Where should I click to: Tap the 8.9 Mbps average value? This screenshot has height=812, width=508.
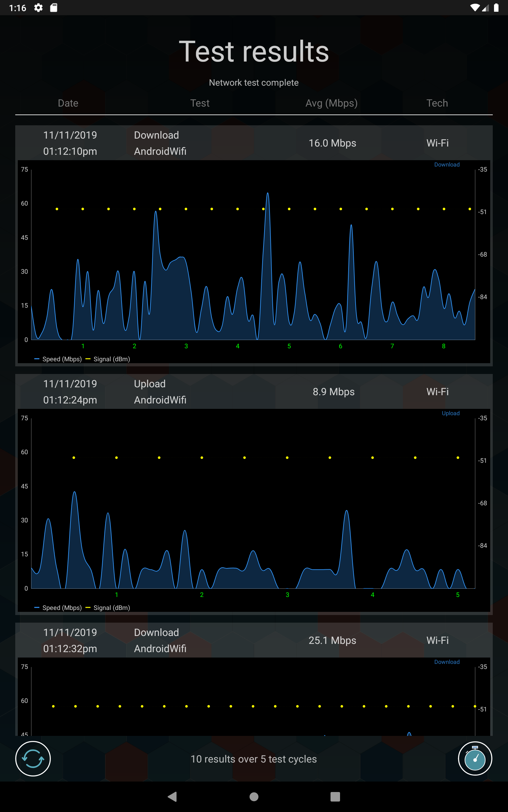[334, 392]
